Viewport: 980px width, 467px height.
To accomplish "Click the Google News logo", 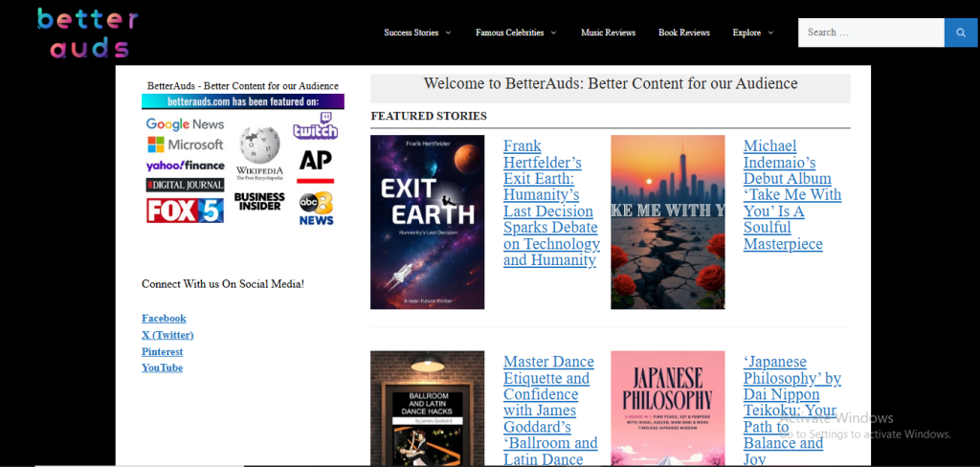I will (185, 124).
